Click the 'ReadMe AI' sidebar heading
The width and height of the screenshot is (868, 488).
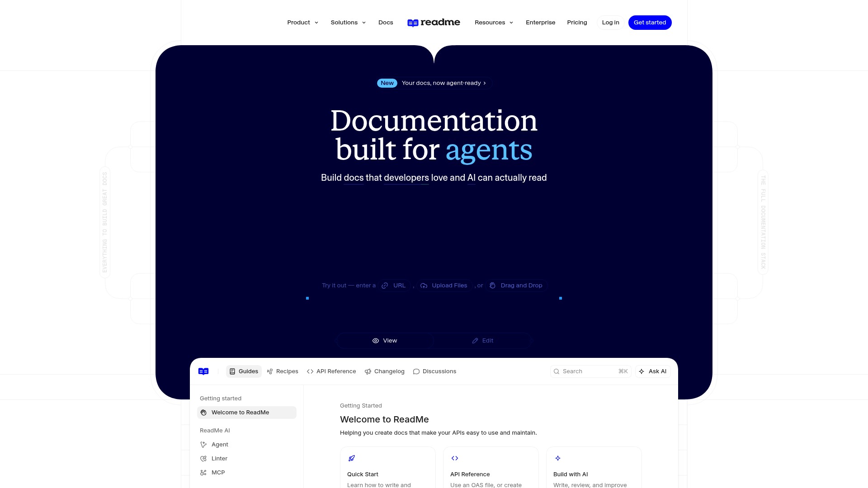point(215,431)
